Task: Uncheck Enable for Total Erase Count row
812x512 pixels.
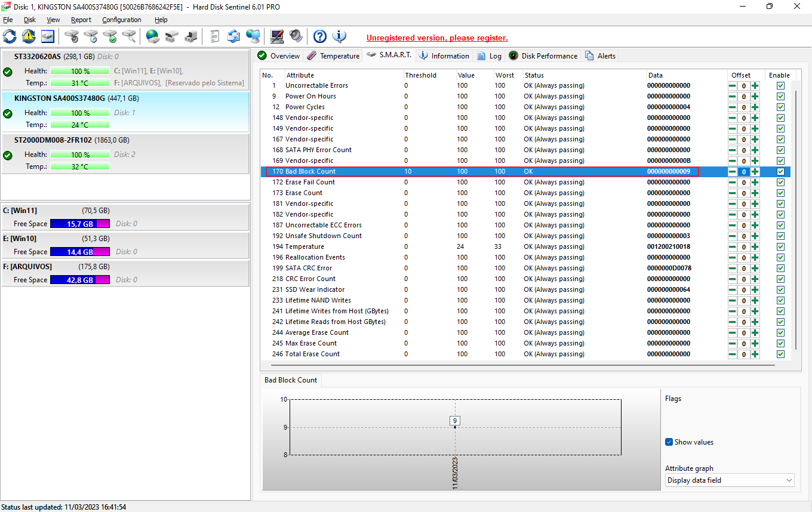Action: point(780,354)
